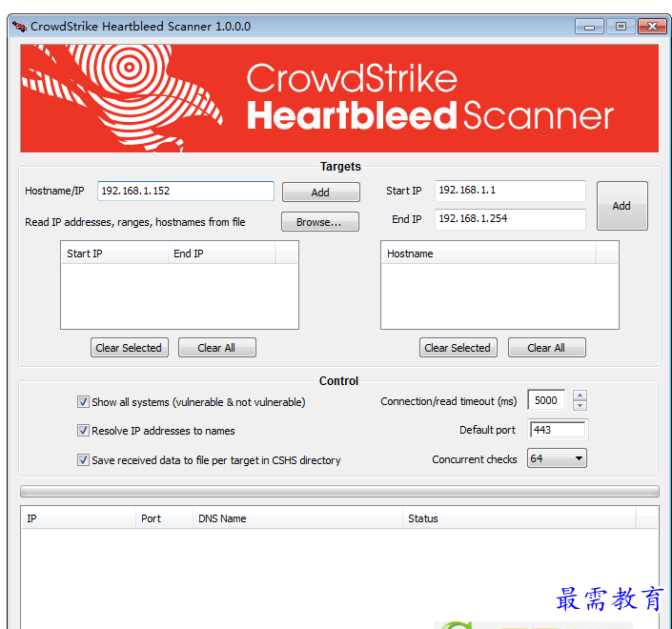
Task: Click the CrowdStrike app icon in title bar
Action: [x=19, y=27]
